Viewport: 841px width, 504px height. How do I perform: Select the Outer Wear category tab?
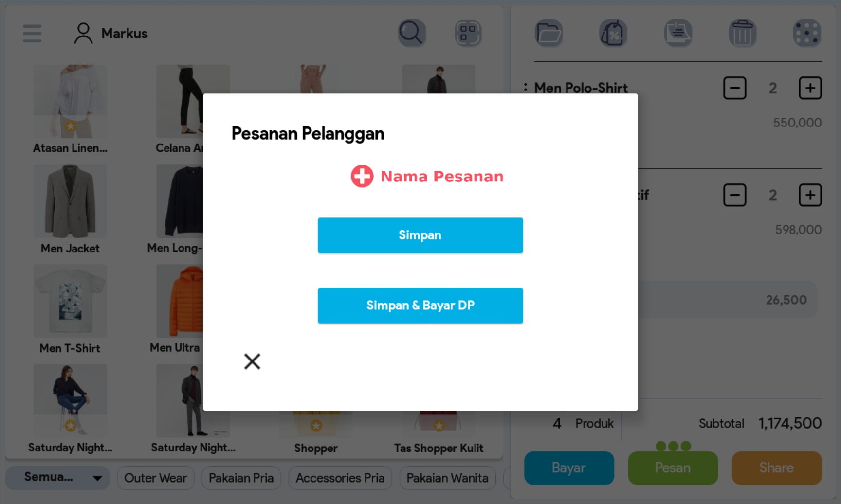pos(155,478)
